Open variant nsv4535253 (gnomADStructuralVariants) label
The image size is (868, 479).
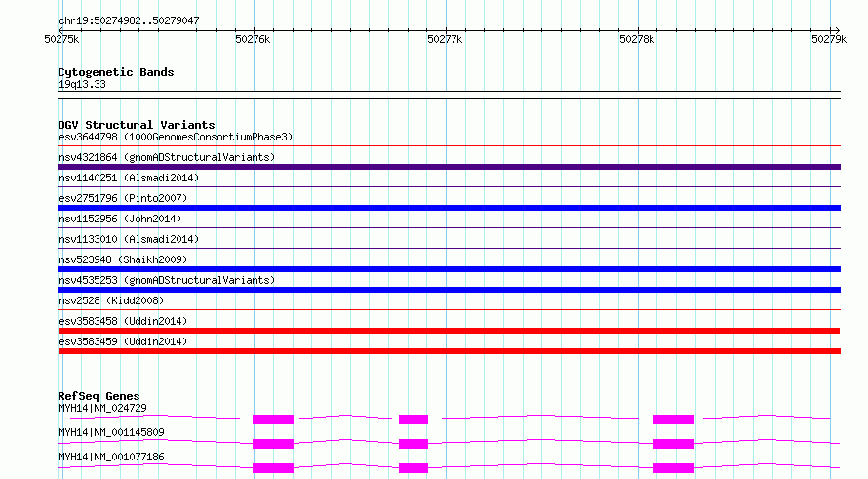click(167, 280)
